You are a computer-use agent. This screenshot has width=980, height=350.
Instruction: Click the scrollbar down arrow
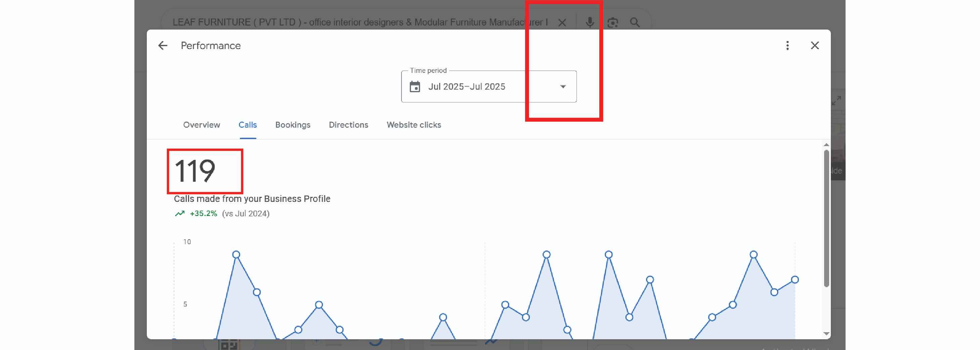[x=826, y=334]
